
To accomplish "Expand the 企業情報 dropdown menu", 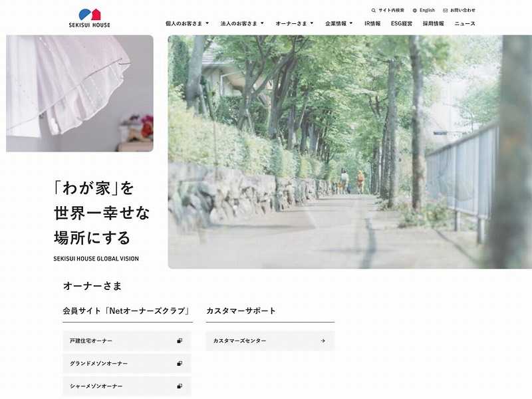I will (339, 23).
